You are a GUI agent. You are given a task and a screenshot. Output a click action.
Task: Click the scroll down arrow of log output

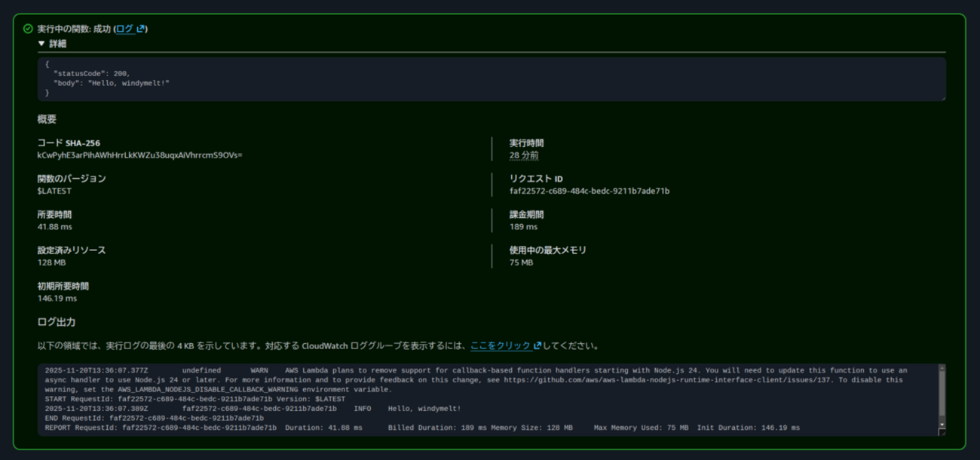[942, 426]
